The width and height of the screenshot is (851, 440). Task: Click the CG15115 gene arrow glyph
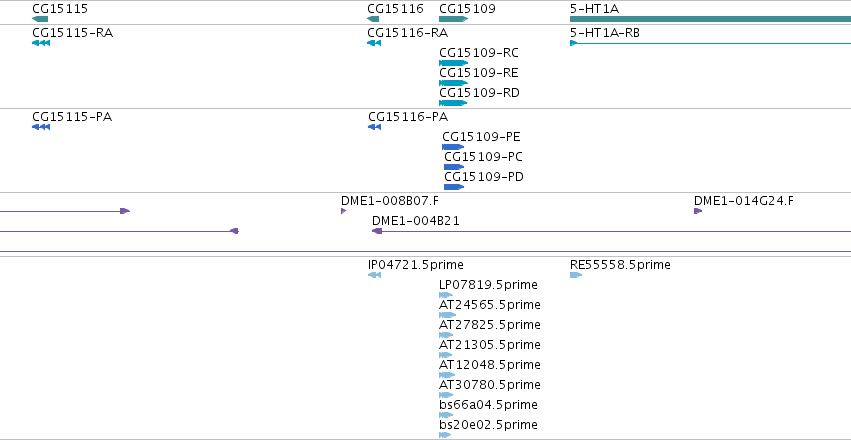40,19
